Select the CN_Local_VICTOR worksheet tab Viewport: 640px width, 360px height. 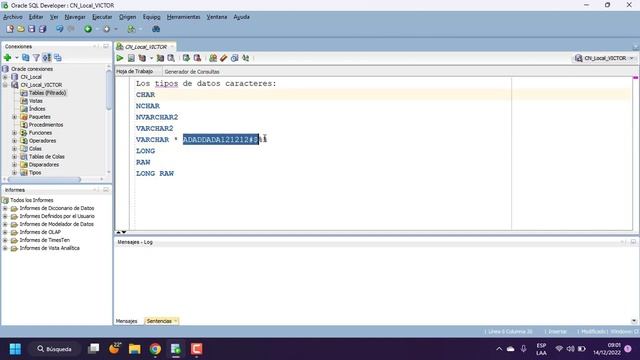(x=146, y=47)
